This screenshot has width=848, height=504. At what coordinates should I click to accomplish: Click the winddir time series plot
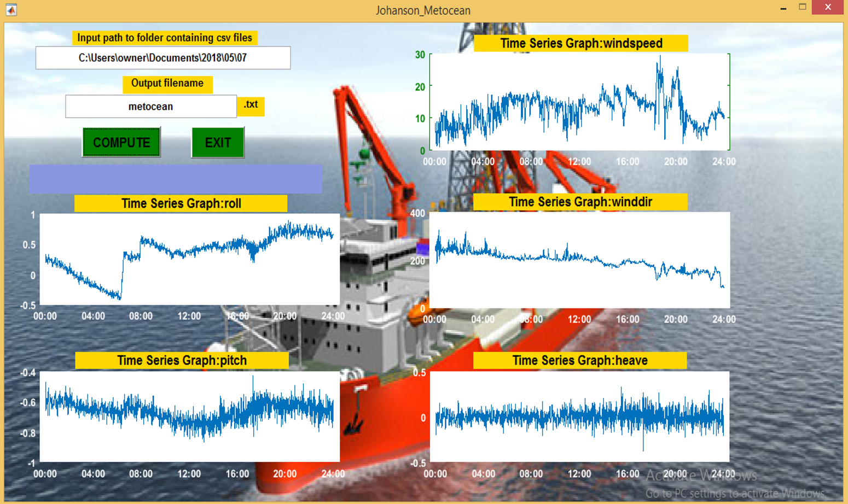coord(580,260)
